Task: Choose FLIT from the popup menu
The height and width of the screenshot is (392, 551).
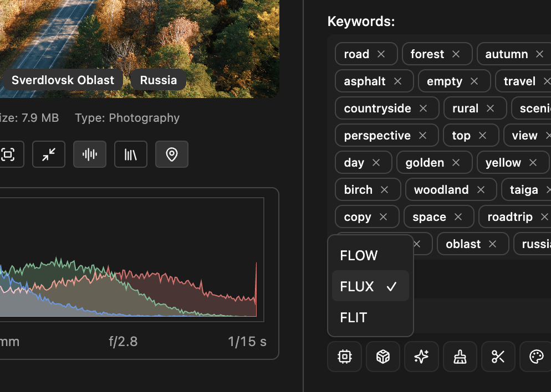Action: coord(370,317)
